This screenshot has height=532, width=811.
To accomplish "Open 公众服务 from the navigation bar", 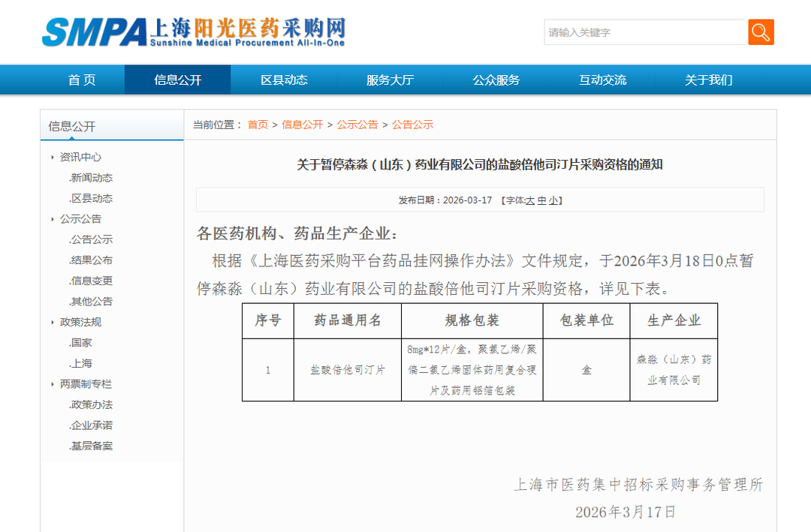I will [496, 80].
